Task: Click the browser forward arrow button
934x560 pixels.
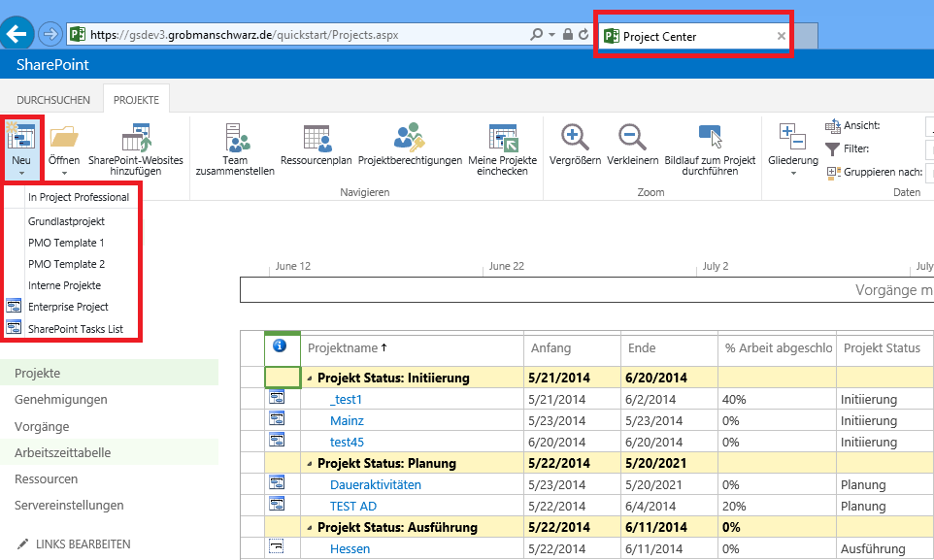Action: pyautogui.click(x=50, y=34)
